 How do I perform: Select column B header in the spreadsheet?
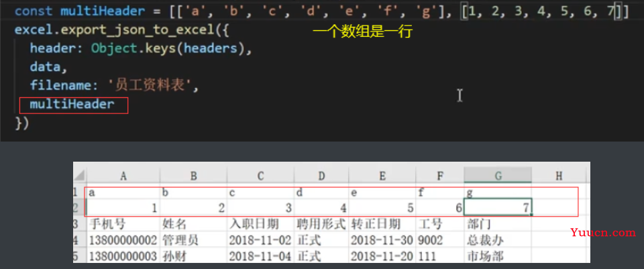pyautogui.click(x=193, y=176)
